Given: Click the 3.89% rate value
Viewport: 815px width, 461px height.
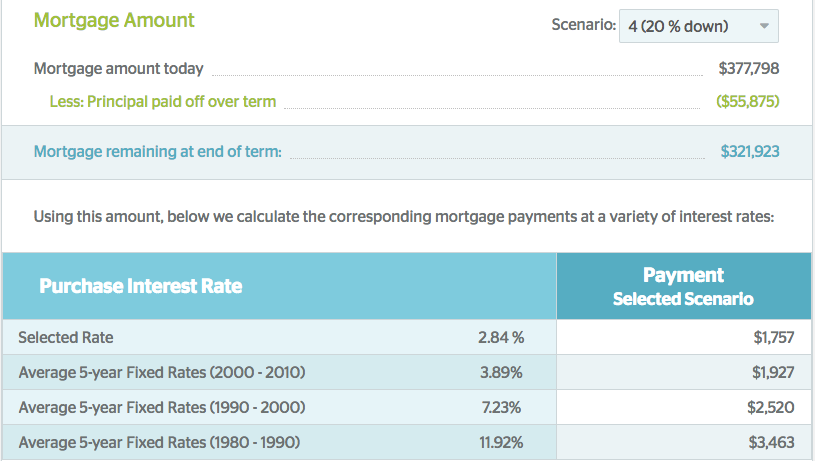Looking at the screenshot, I should (x=501, y=372).
